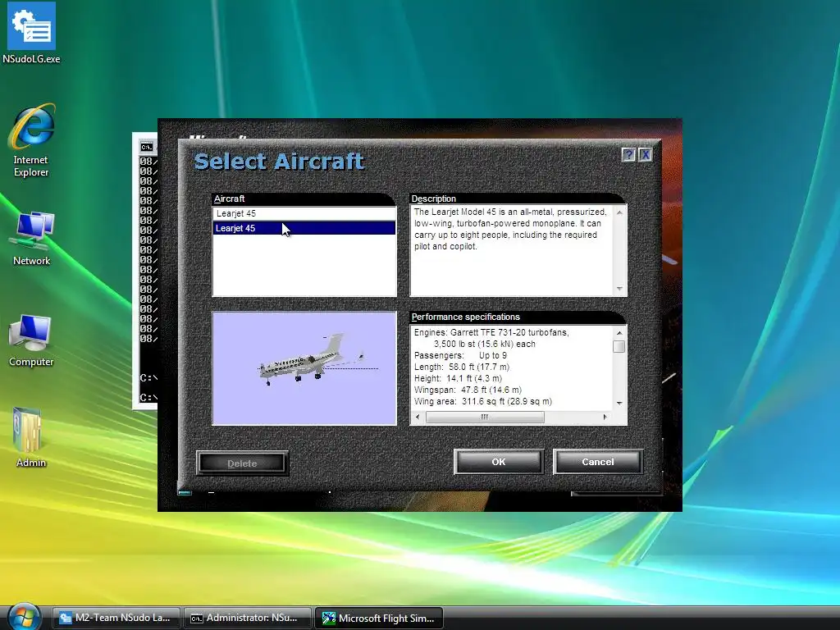The height and width of the screenshot is (630, 840).
Task: Click the up arrow of Performance specifications scrollbar
Action: 619,333
